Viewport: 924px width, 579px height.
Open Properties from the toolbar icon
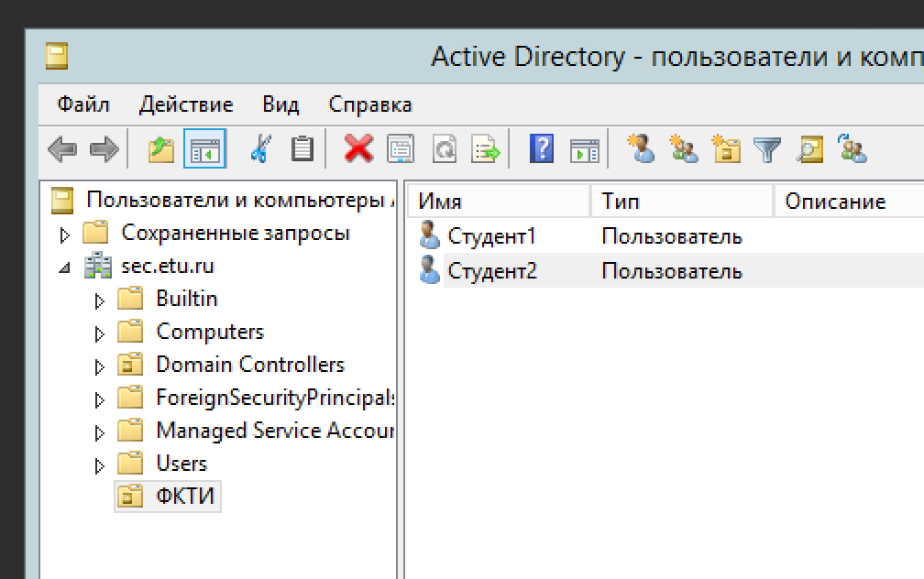point(401,148)
